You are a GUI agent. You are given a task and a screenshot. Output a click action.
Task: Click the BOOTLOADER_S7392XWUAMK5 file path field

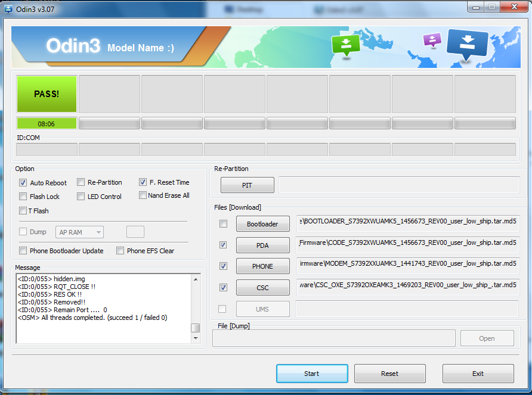(407, 223)
